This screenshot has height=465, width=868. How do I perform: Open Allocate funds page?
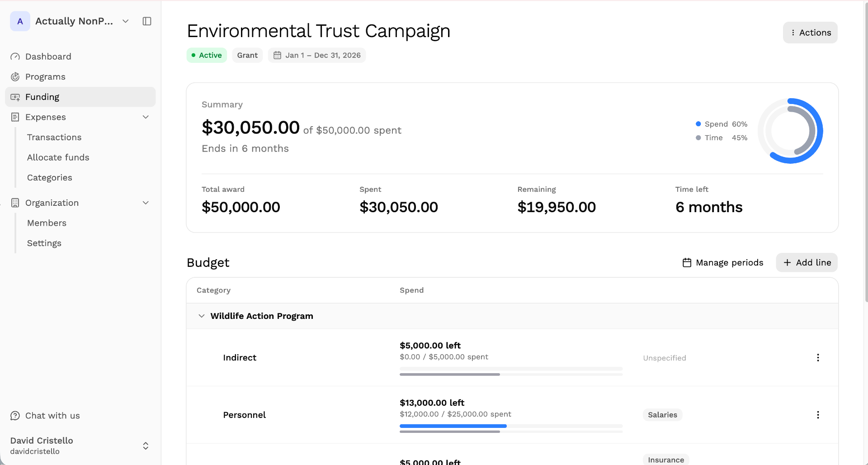click(58, 157)
